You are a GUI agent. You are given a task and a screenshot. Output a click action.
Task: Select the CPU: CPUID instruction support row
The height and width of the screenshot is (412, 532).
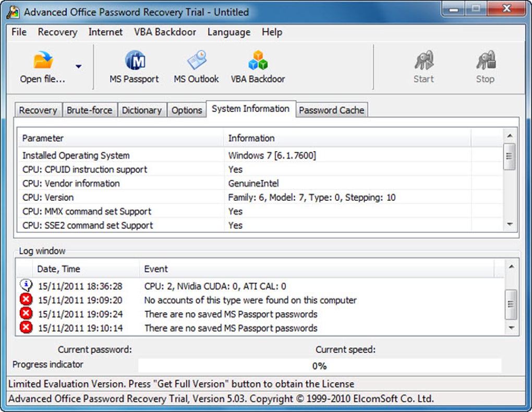click(x=260, y=169)
